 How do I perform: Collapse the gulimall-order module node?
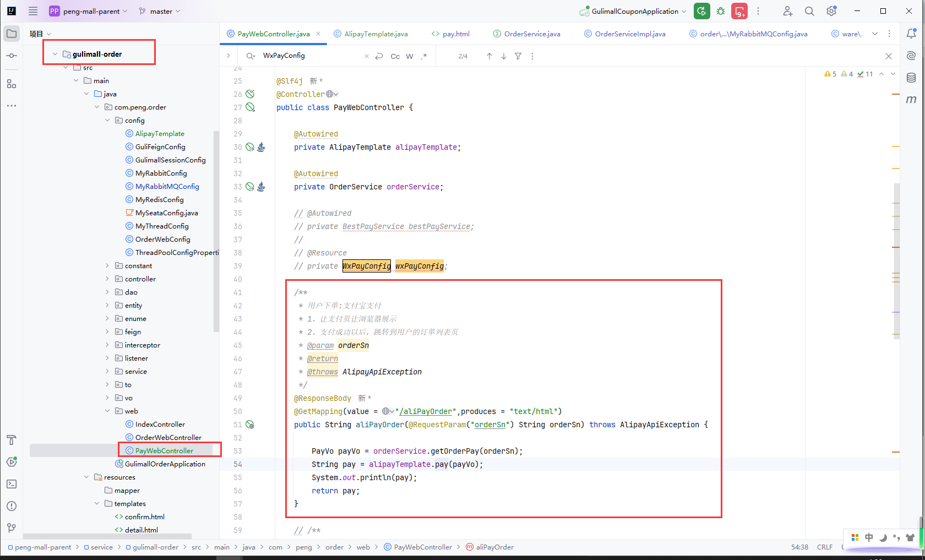55,54
